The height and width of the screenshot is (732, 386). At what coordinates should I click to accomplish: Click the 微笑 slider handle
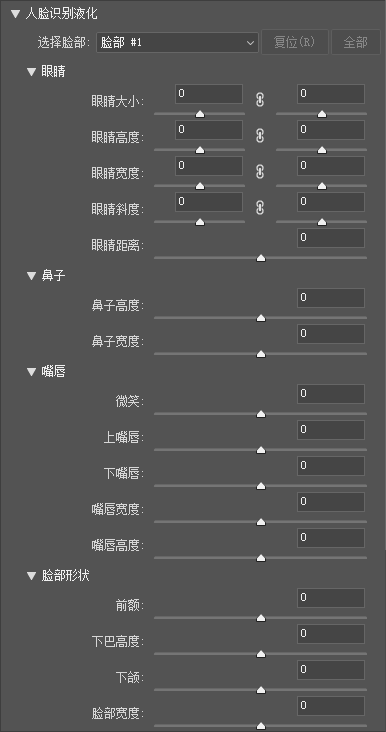point(261,414)
